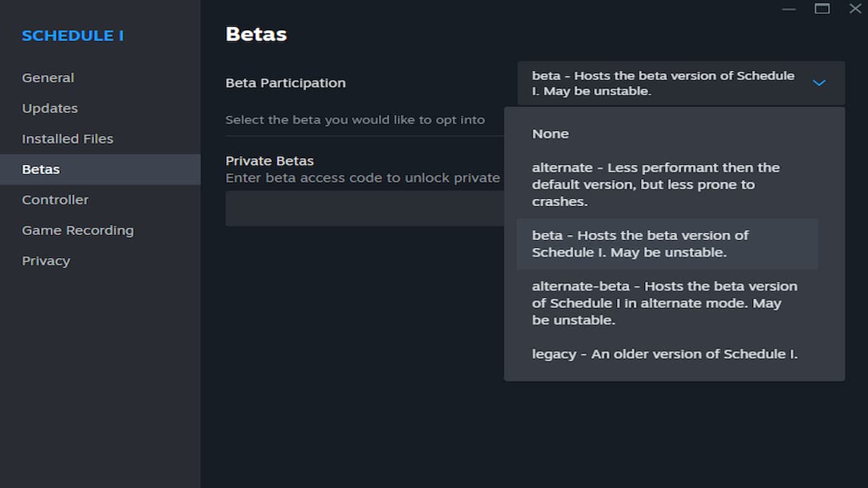Click the Beta Participation dropdown chevron
The height and width of the screenshot is (488, 868).
click(x=819, y=83)
